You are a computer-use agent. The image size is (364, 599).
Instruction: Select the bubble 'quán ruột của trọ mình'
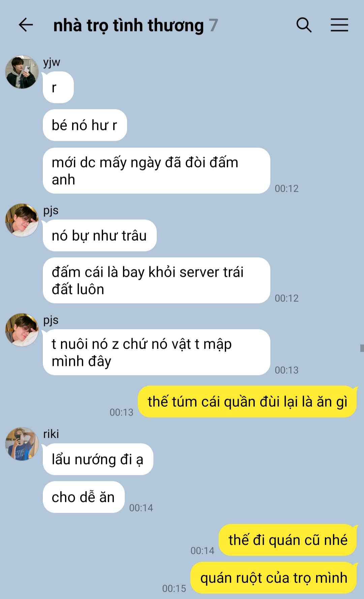273,578
